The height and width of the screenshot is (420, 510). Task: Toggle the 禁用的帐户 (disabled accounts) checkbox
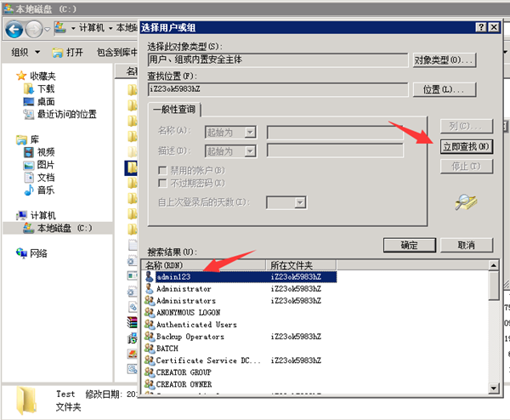pos(163,171)
